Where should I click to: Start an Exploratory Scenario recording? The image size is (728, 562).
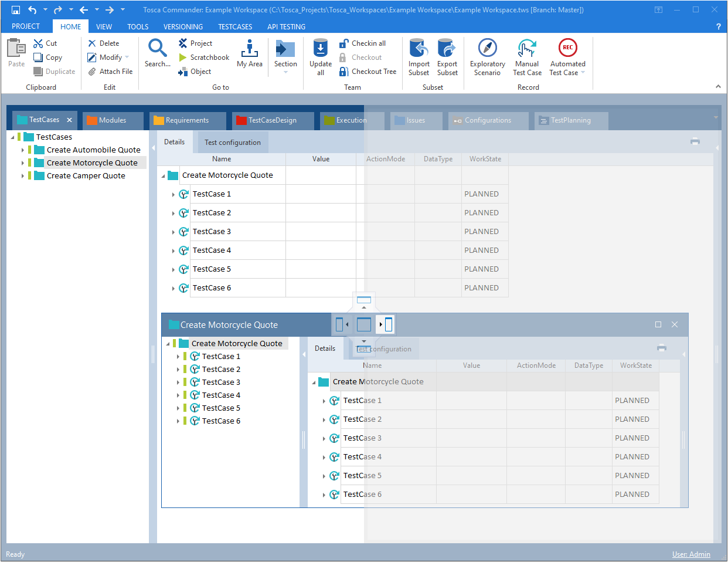[487, 49]
